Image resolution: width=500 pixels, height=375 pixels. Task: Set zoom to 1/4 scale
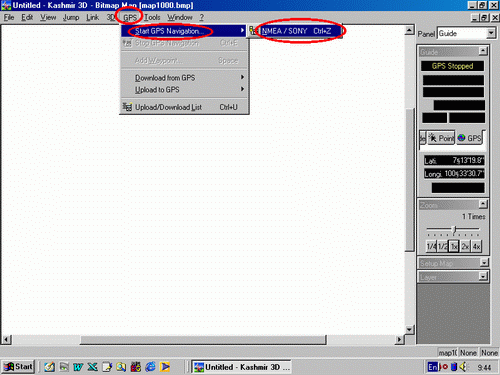tap(431, 246)
